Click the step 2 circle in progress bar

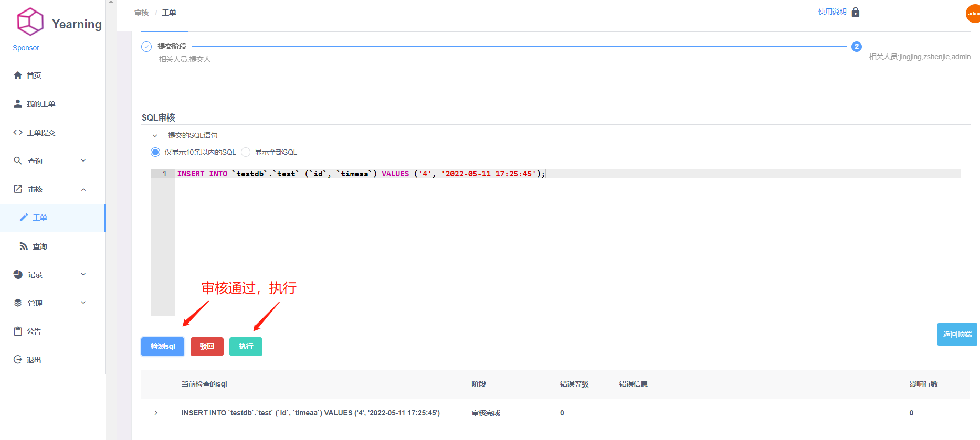click(857, 47)
